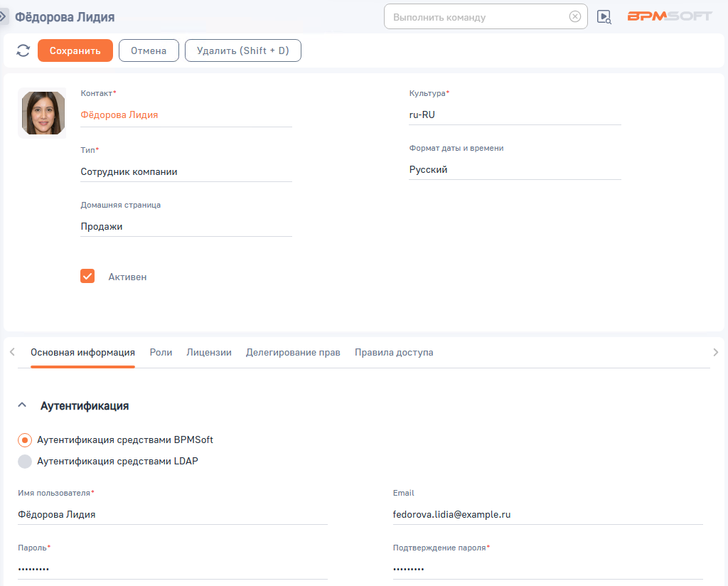This screenshot has height=586, width=728.
Task: Open the Культура dropdown field
Action: click(515, 114)
